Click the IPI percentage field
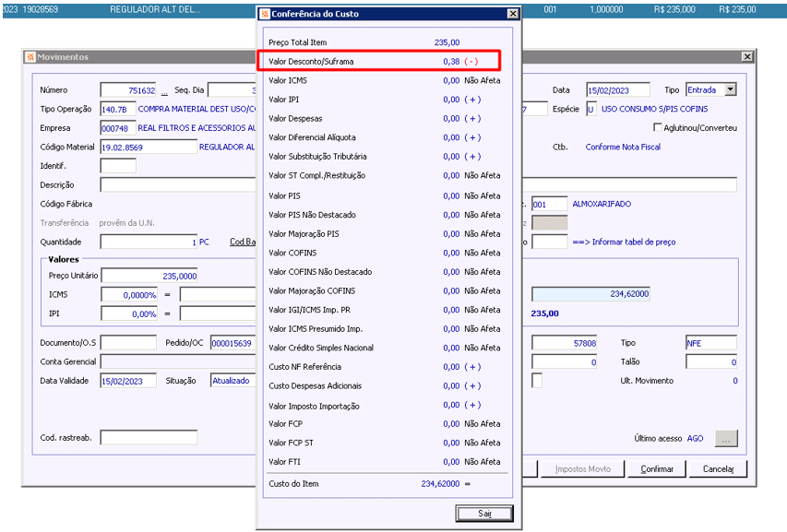 (x=129, y=313)
